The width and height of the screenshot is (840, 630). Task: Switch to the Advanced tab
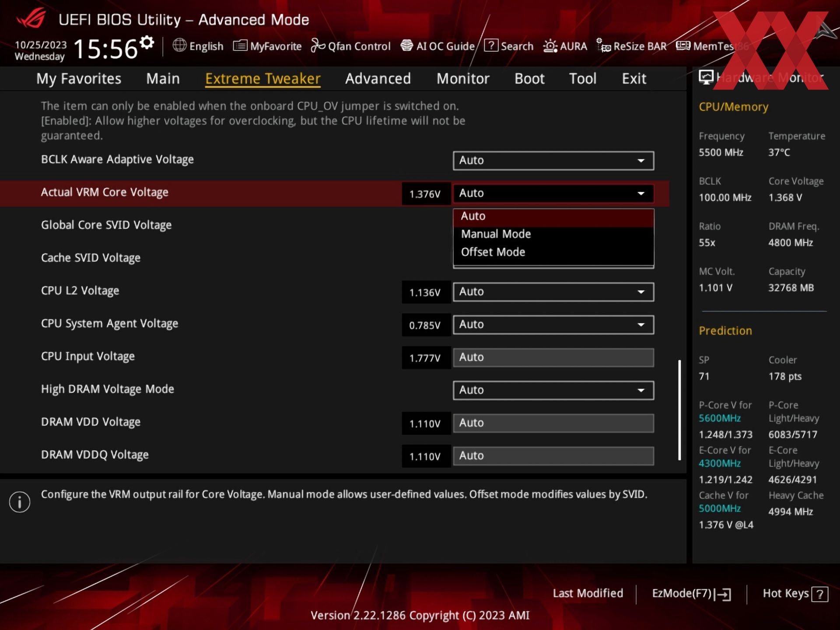[x=378, y=79]
